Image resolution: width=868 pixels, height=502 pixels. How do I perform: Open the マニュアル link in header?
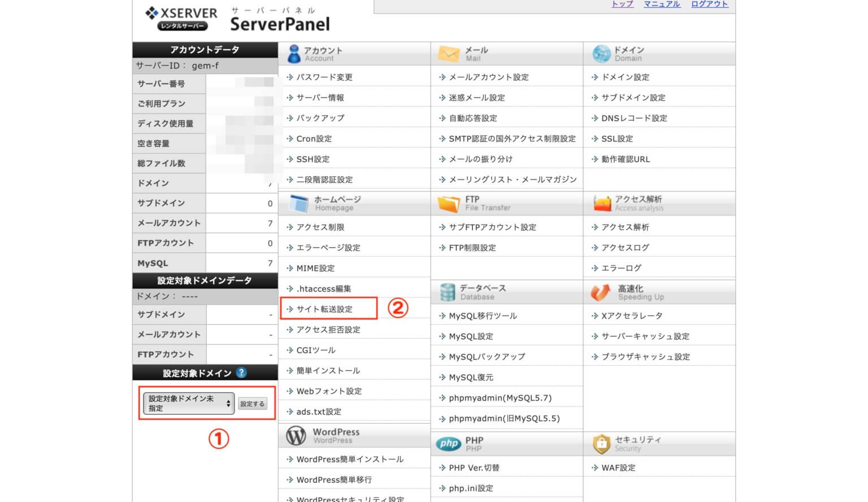(x=662, y=4)
